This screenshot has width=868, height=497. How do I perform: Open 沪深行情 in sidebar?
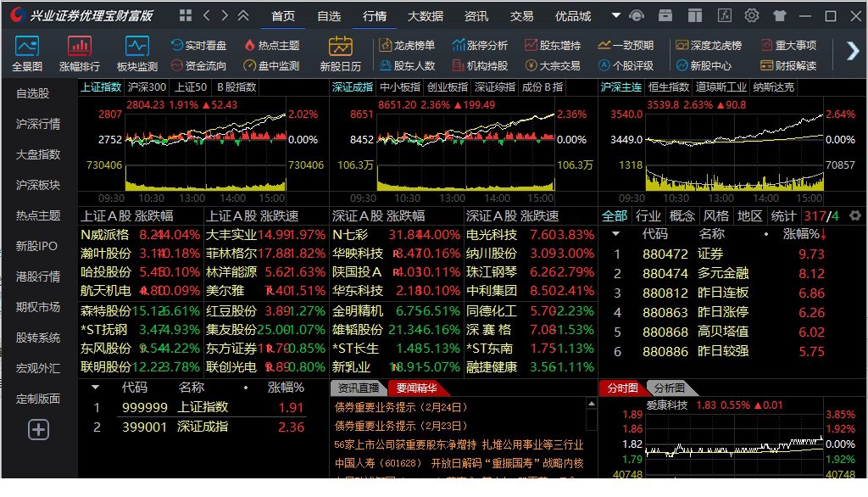tap(37, 124)
